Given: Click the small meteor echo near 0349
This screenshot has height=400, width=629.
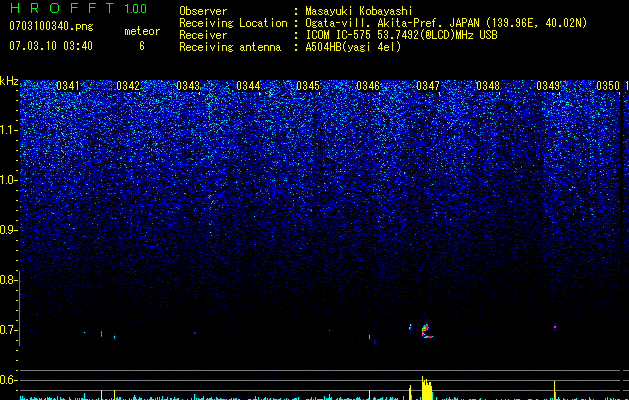Looking at the screenshot, I should (x=555, y=327).
